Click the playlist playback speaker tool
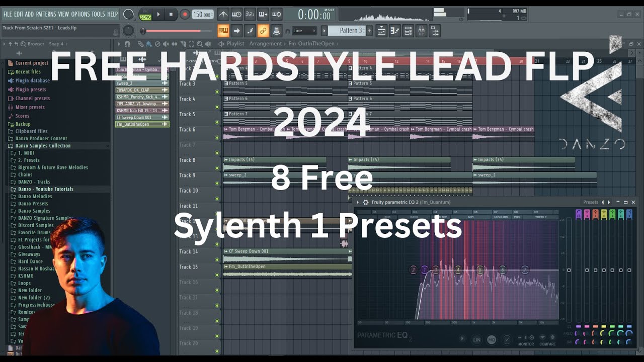Image resolution: width=644 pixels, height=362 pixels. 208,44
